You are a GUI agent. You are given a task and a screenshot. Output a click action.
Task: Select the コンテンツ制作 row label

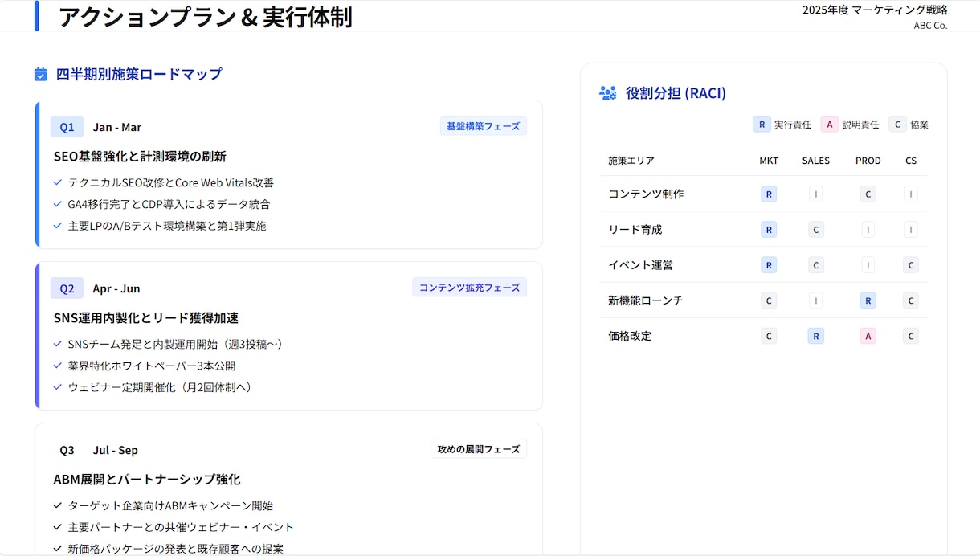(x=646, y=194)
